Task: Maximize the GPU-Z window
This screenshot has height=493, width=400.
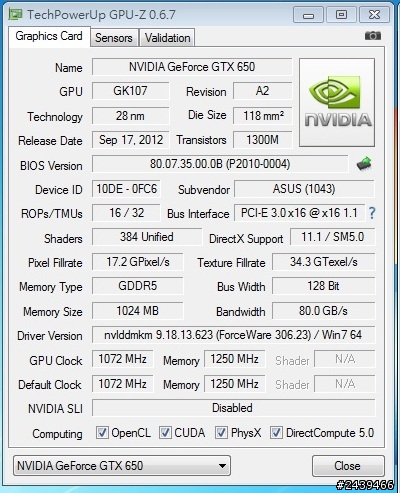Action: click(341, 15)
